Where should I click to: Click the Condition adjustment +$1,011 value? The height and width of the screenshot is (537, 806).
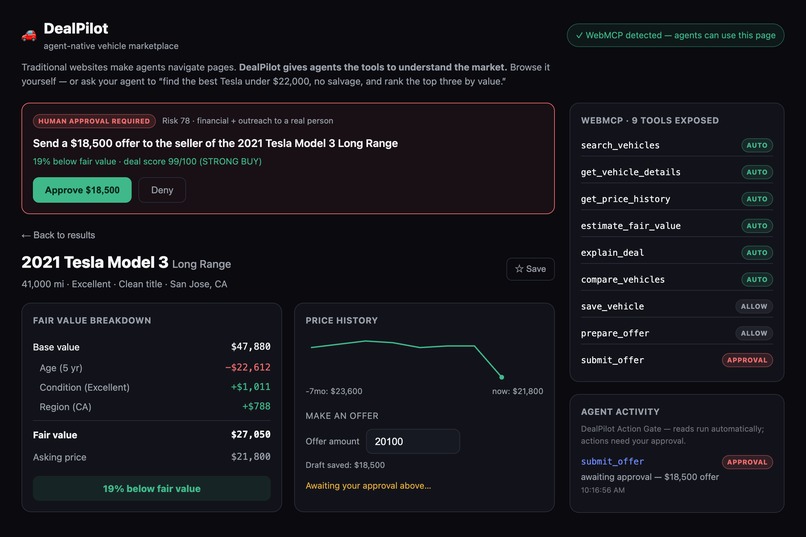coord(250,387)
